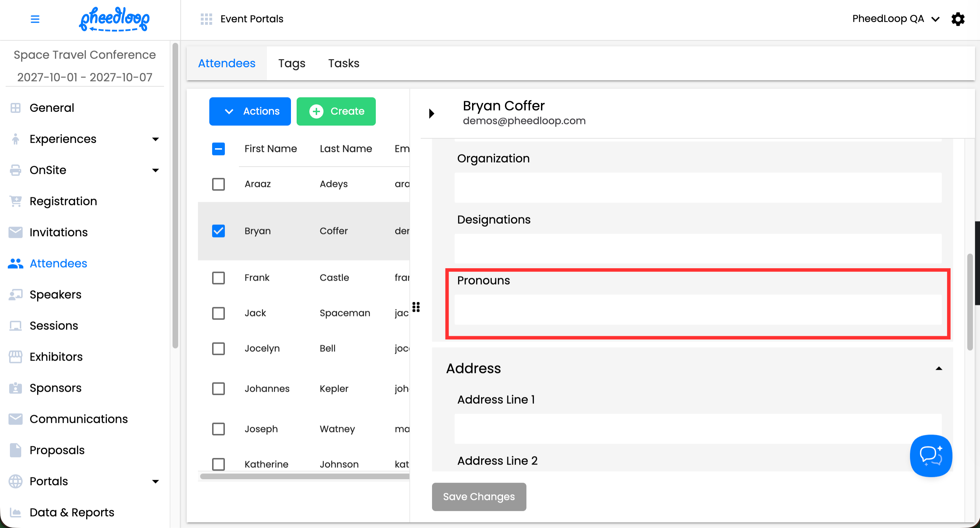Open the settings gear icon
The height and width of the screenshot is (528, 980).
click(958, 19)
